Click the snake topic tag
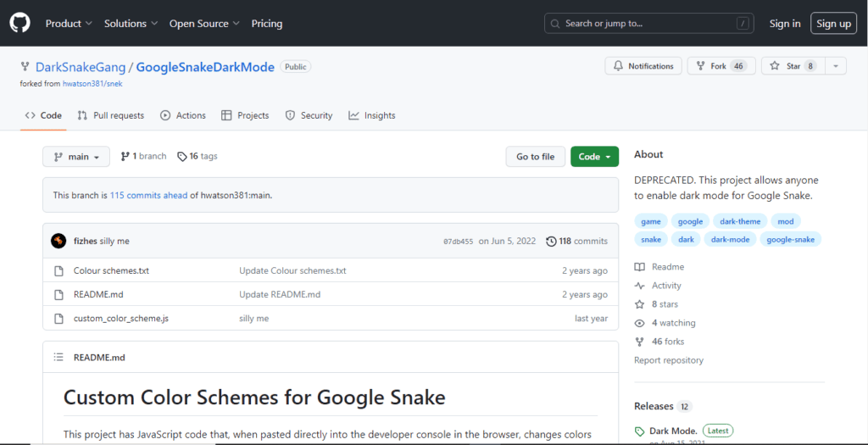Viewport: 868px width, 445px height. (651, 239)
